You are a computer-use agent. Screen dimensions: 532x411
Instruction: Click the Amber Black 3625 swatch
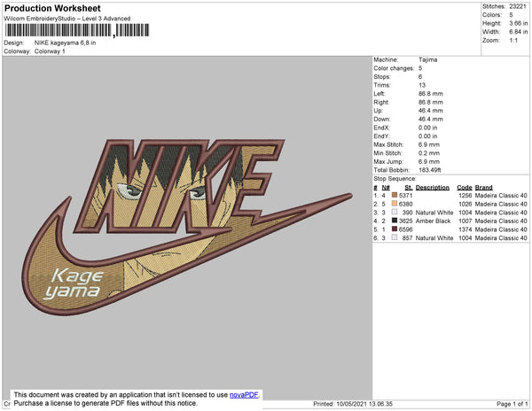click(x=395, y=221)
